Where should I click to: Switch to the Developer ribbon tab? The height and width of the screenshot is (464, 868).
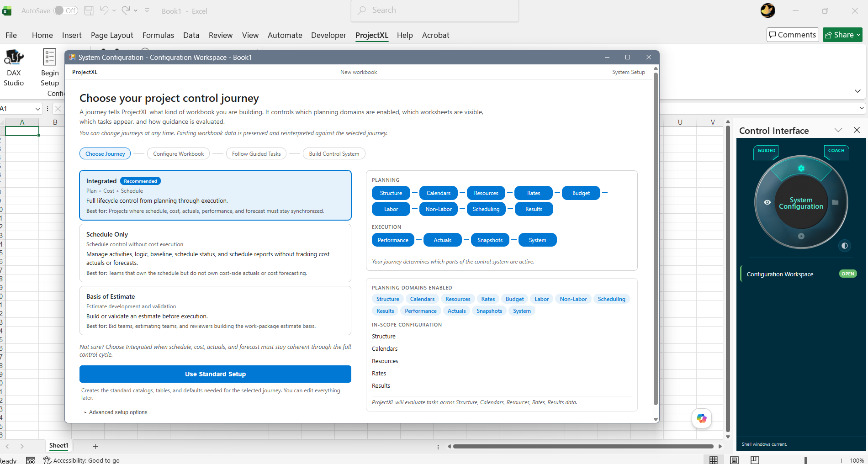328,35
